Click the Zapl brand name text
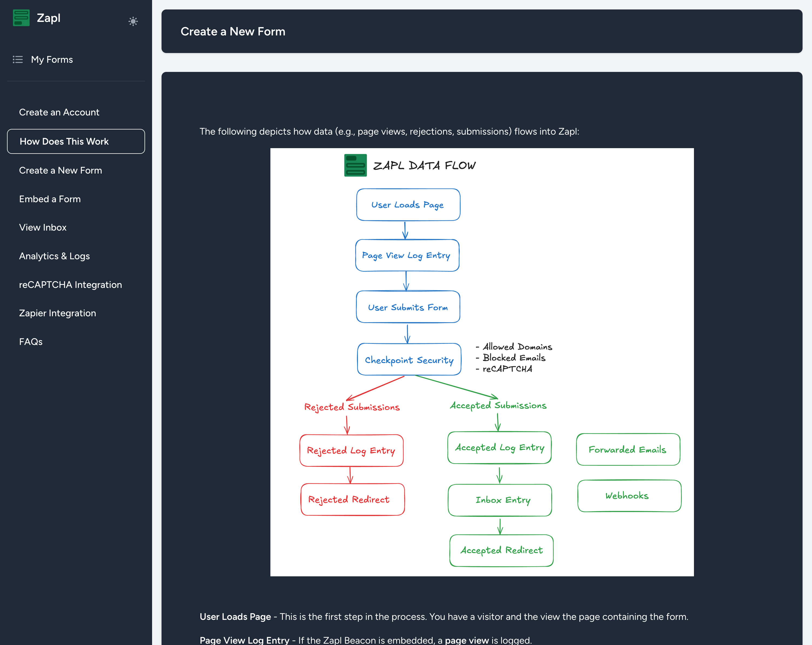Image resolution: width=812 pixels, height=645 pixels. pos(49,18)
